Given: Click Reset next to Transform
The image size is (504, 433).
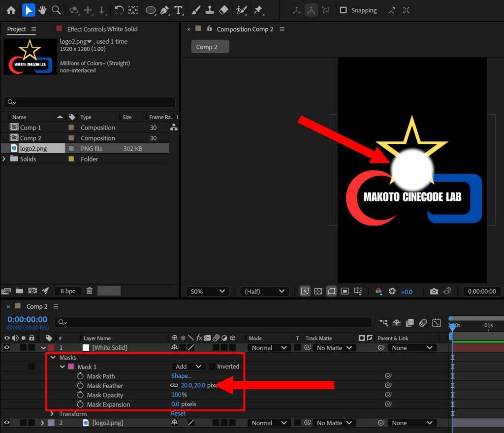Looking at the screenshot, I should click(178, 413).
